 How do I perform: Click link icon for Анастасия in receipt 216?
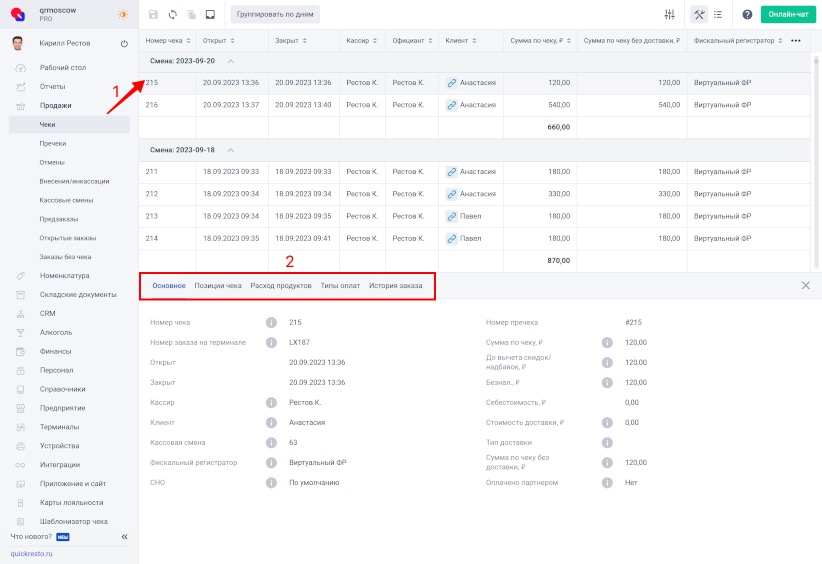pyautogui.click(x=451, y=105)
